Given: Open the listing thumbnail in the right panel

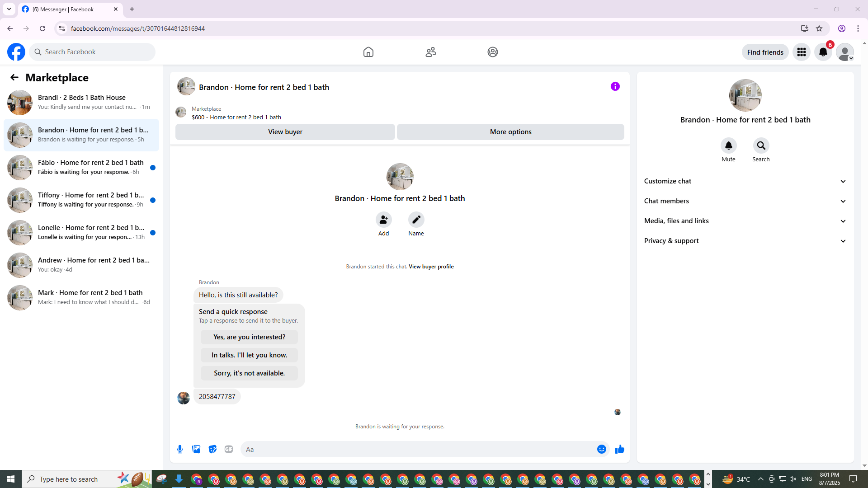Looking at the screenshot, I should pos(745,95).
